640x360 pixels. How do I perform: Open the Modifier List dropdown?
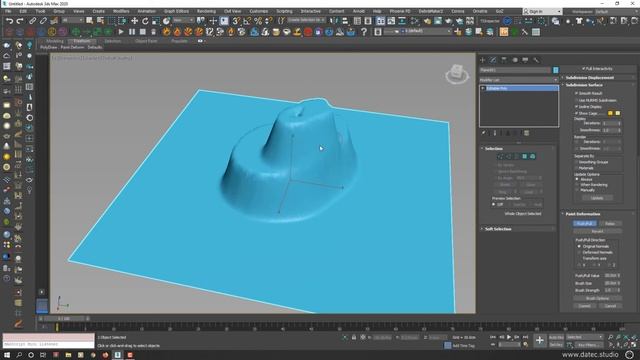(x=519, y=80)
